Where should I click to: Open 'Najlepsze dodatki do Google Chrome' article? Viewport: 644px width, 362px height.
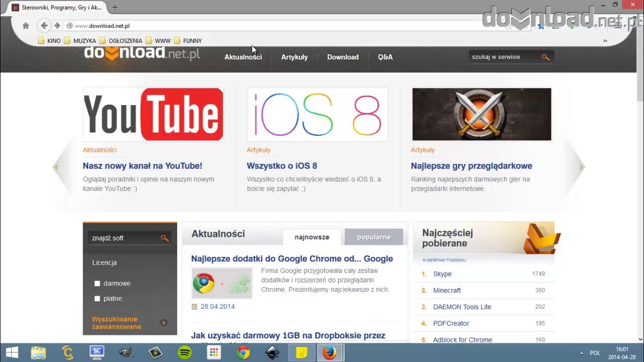tap(292, 258)
